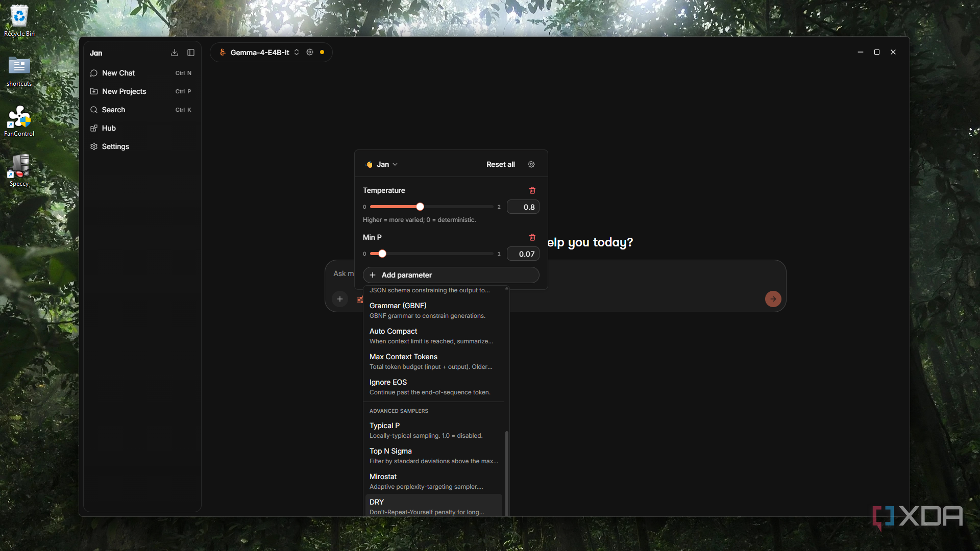Toggle the sidebar panel icon
The height and width of the screenshot is (551, 980).
coord(191,53)
